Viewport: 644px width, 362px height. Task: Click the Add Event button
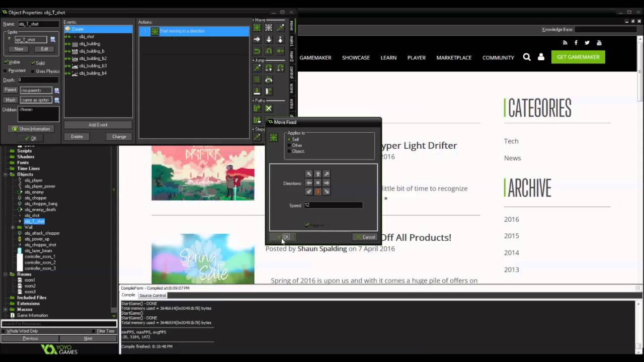click(98, 125)
